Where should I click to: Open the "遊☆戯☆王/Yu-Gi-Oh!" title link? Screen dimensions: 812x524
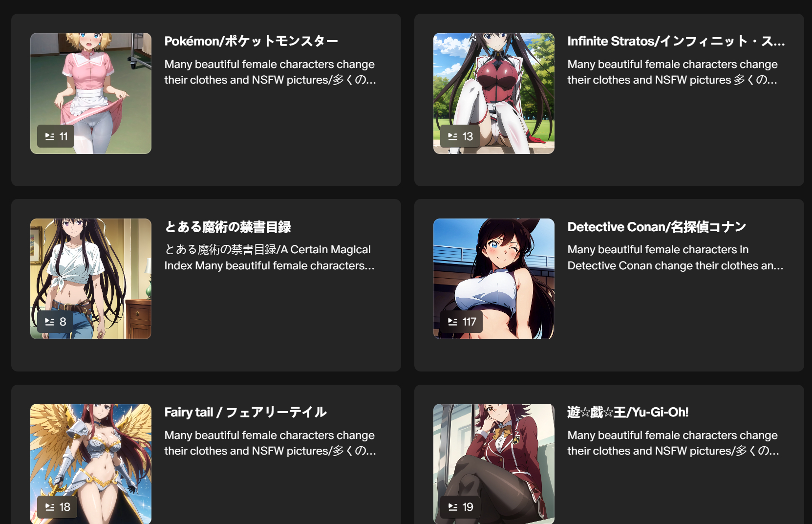pos(628,412)
